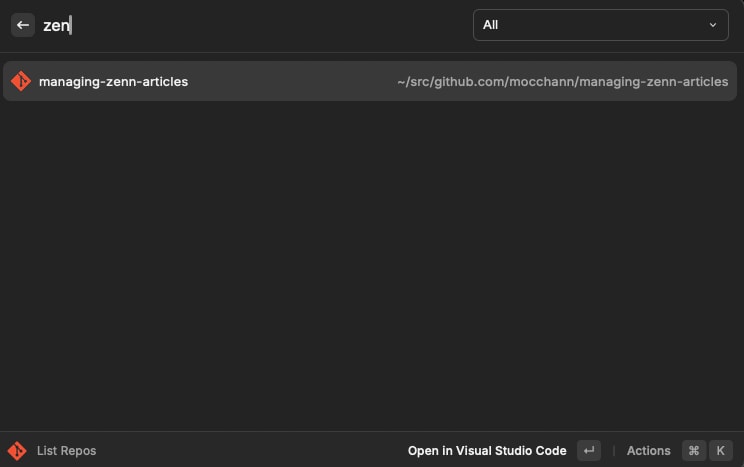Select the managing-zenn-articles repo result
Image resolution: width=744 pixels, height=467 pixels.
pos(370,81)
